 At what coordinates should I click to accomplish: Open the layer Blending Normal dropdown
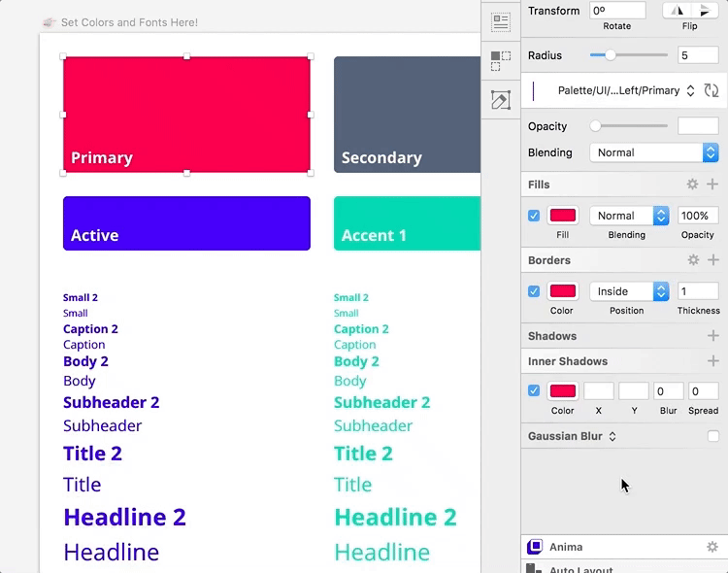point(654,152)
